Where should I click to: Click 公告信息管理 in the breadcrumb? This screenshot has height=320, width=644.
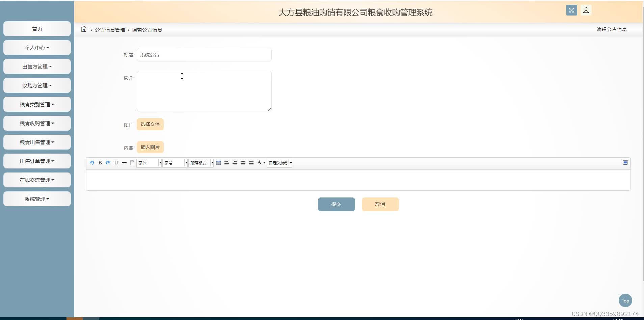point(110,30)
